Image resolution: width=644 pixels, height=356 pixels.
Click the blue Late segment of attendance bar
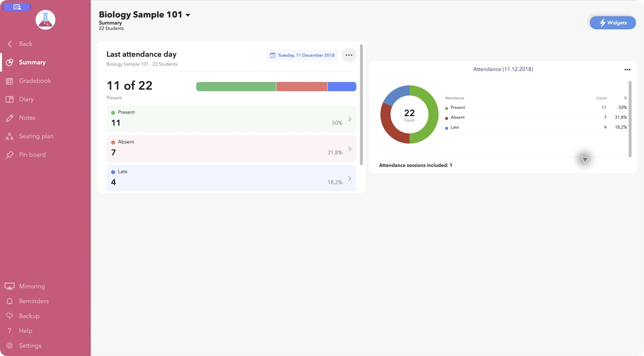coord(342,87)
